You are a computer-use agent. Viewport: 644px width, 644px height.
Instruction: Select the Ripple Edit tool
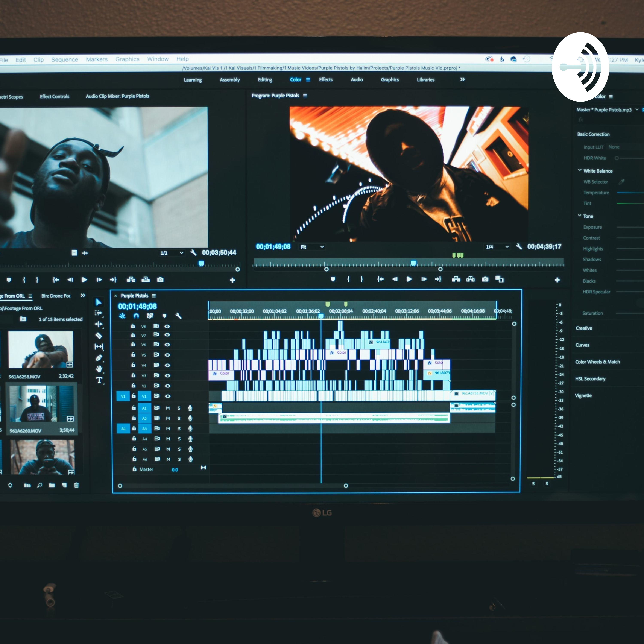click(x=99, y=324)
